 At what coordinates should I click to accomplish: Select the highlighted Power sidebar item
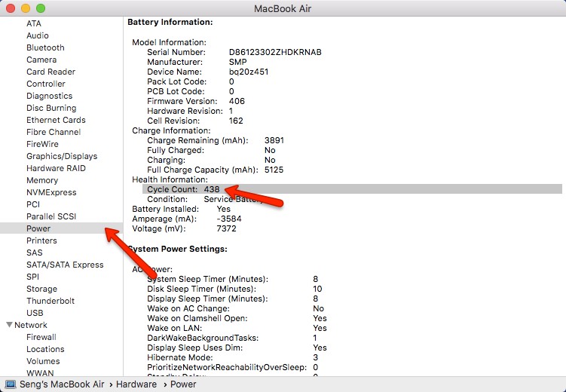(61, 228)
